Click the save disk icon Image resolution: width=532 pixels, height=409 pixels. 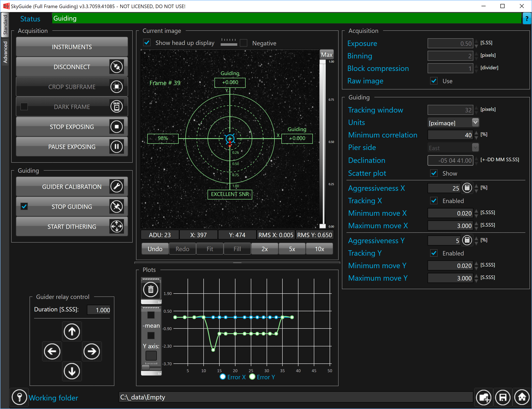(502, 397)
